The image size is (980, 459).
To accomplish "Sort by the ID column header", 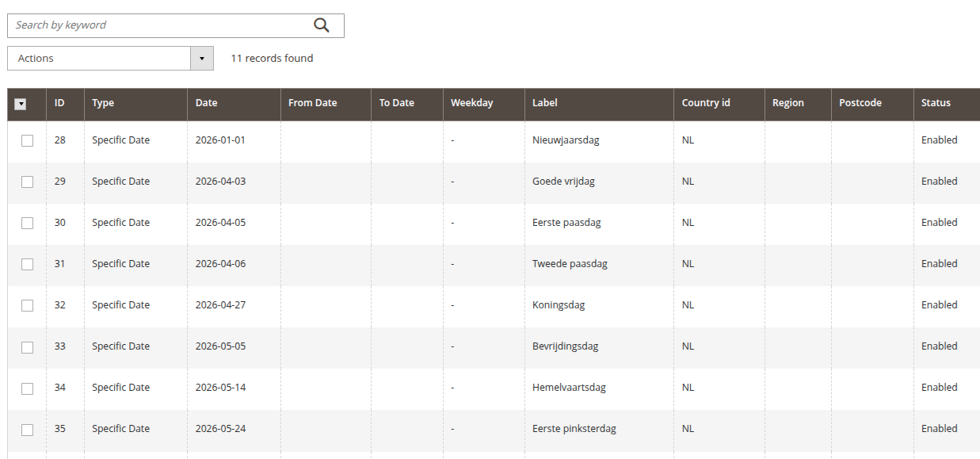I will [x=65, y=104].
